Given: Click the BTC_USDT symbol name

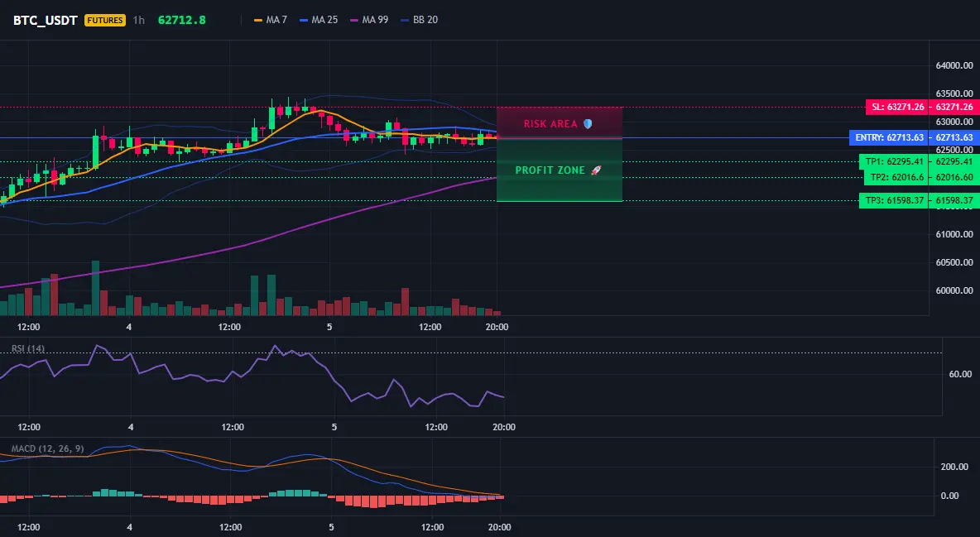Looking at the screenshot, I should click(45, 20).
